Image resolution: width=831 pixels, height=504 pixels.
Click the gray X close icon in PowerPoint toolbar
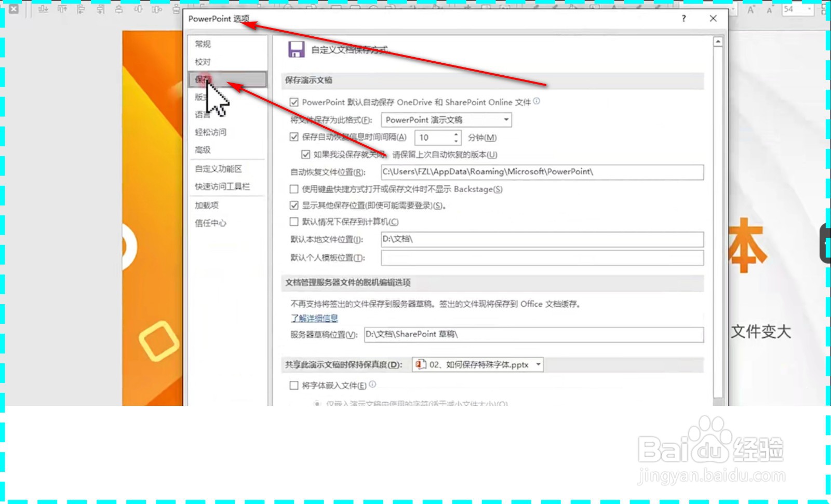click(x=14, y=9)
